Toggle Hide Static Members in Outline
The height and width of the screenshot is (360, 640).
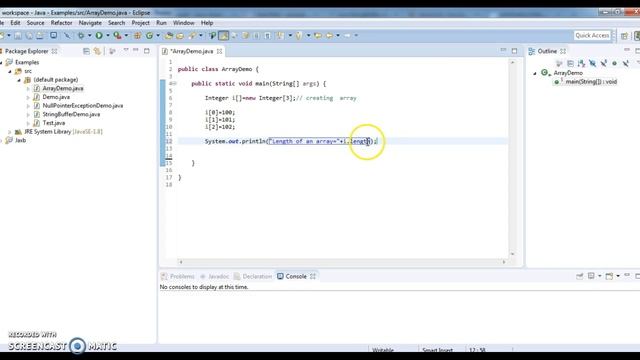pos(604,63)
